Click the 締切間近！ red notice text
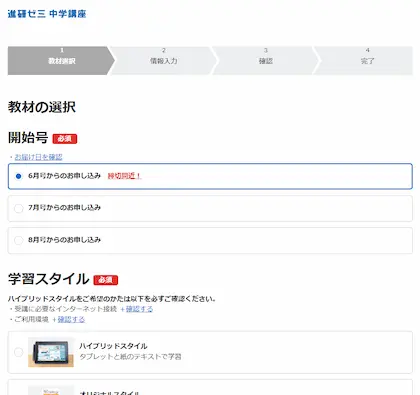Screen dimensions: 420x395 click(x=124, y=176)
